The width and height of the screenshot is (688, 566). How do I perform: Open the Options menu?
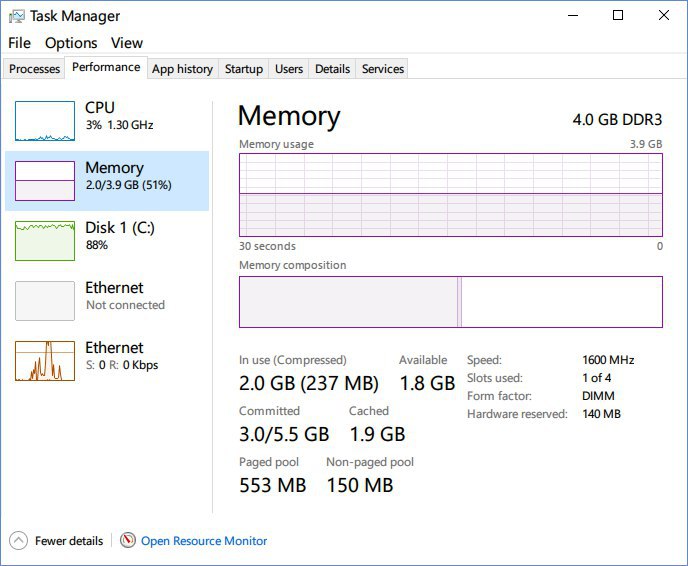[x=71, y=43]
